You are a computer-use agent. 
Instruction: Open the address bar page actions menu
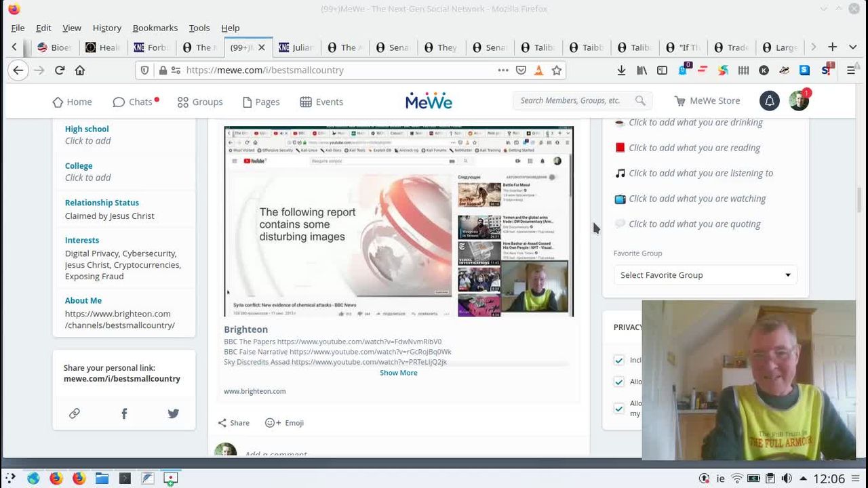(x=502, y=70)
